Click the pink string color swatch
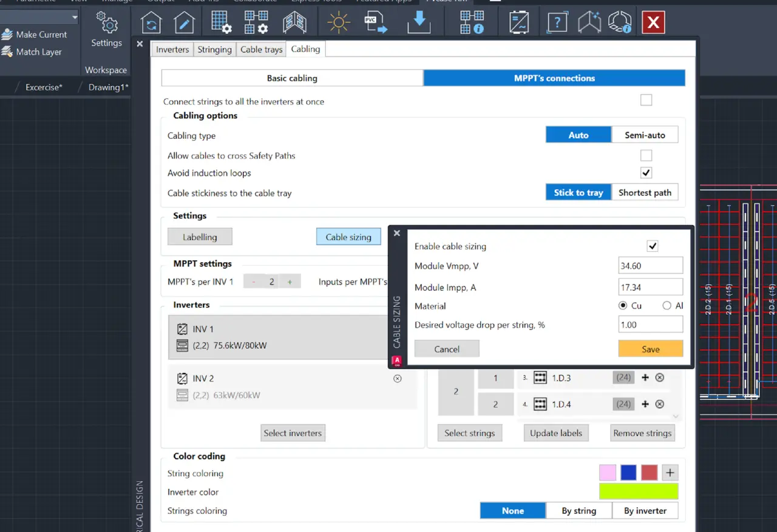 tap(608, 473)
